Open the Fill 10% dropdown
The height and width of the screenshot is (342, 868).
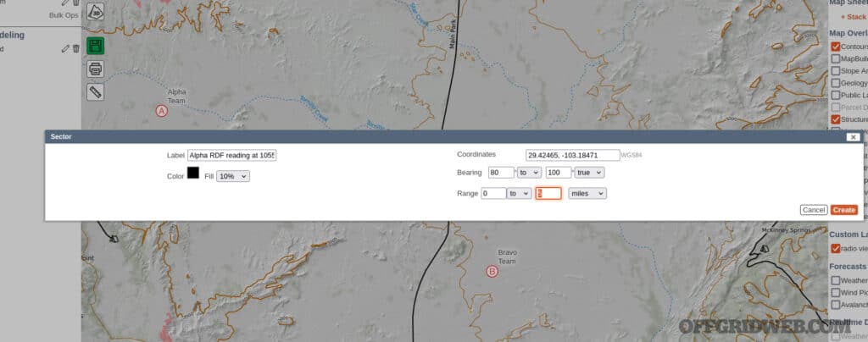point(232,176)
